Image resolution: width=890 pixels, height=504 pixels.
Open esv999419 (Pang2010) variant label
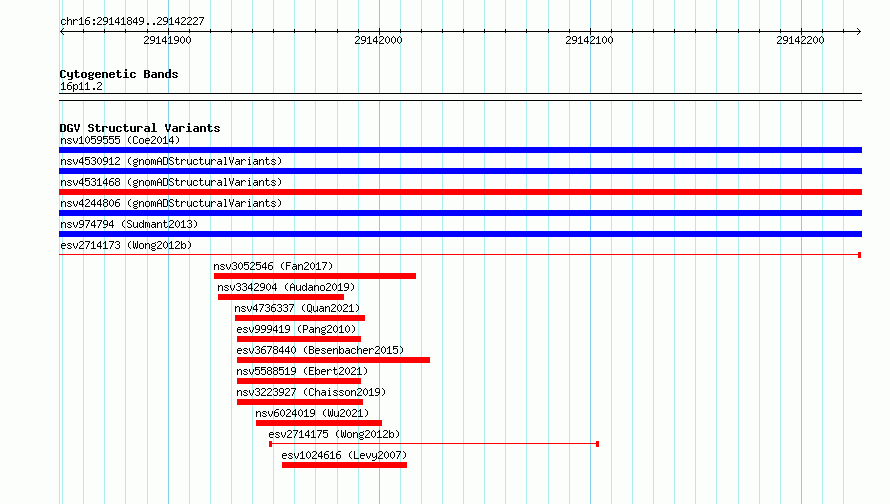(x=296, y=329)
